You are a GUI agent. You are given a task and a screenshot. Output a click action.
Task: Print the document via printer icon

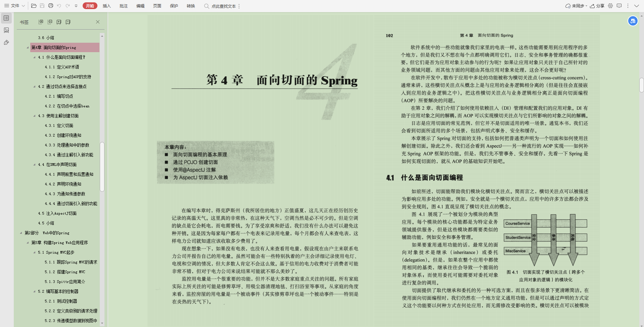tap(50, 6)
